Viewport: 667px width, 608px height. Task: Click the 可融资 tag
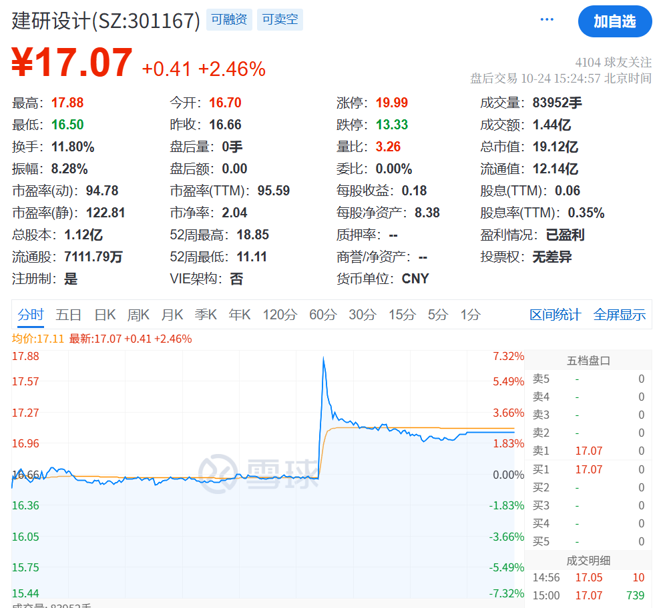pos(229,20)
